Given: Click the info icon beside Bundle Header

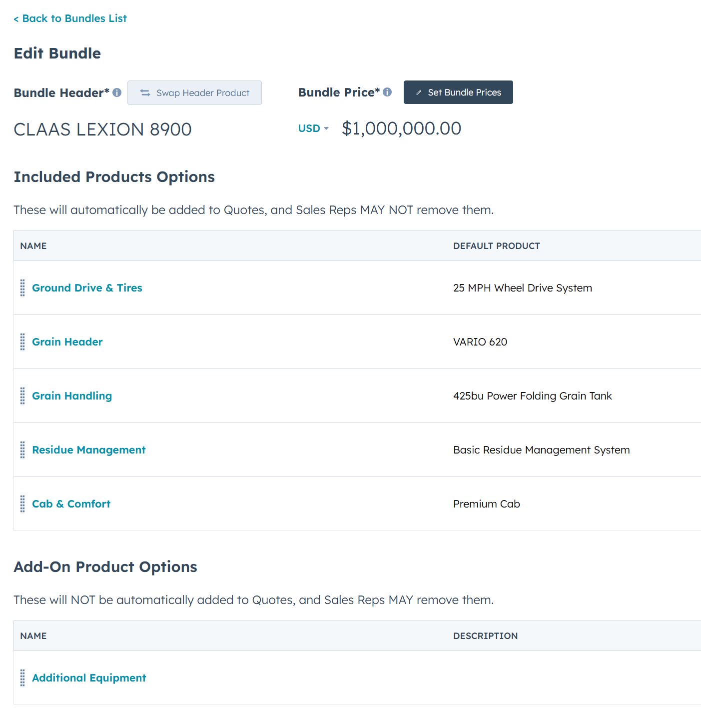Looking at the screenshot, I should 117,92.
